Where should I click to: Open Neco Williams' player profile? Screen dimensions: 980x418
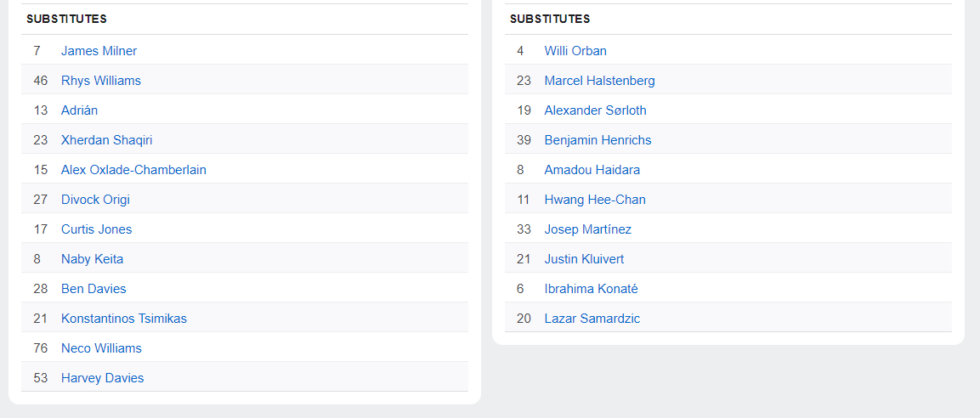click(101, 348)
